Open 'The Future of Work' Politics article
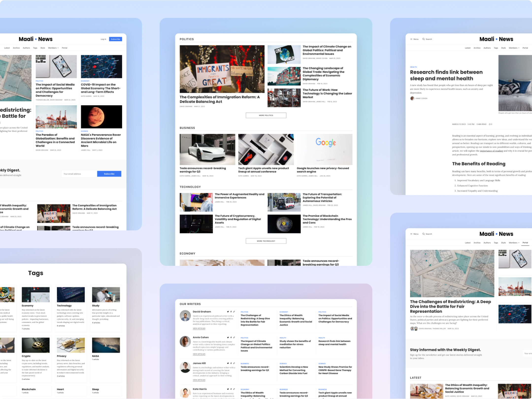 click(x=327, y=94)
